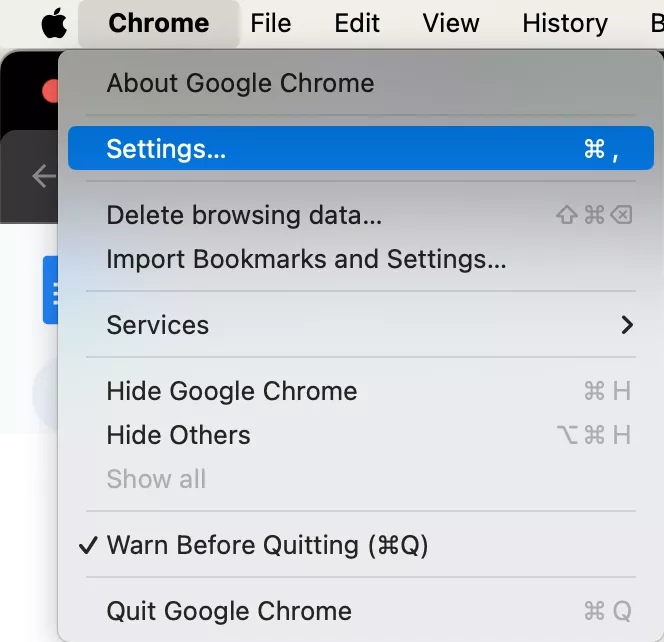Click the Chrome menu bar item
Viewport: 664px width, 642px height.
[158, 23]
